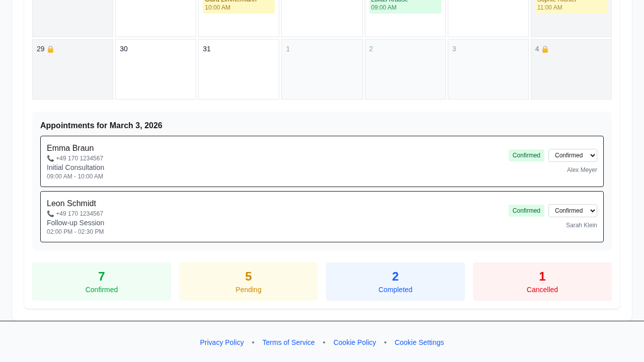Select day 31 in the calendar
The image size is (644, 362).
238,69
